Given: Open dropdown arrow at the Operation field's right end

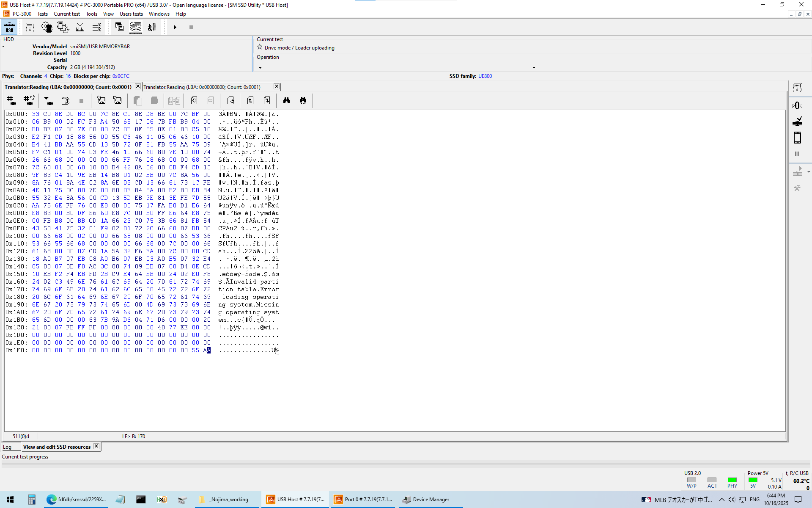Looking at the screenshot, I should click(534, 68).
